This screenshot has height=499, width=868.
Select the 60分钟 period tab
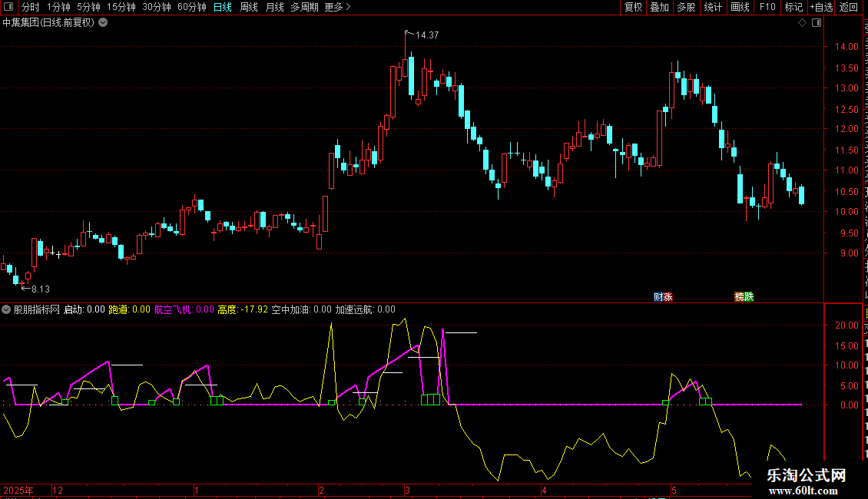click(191, 7)
